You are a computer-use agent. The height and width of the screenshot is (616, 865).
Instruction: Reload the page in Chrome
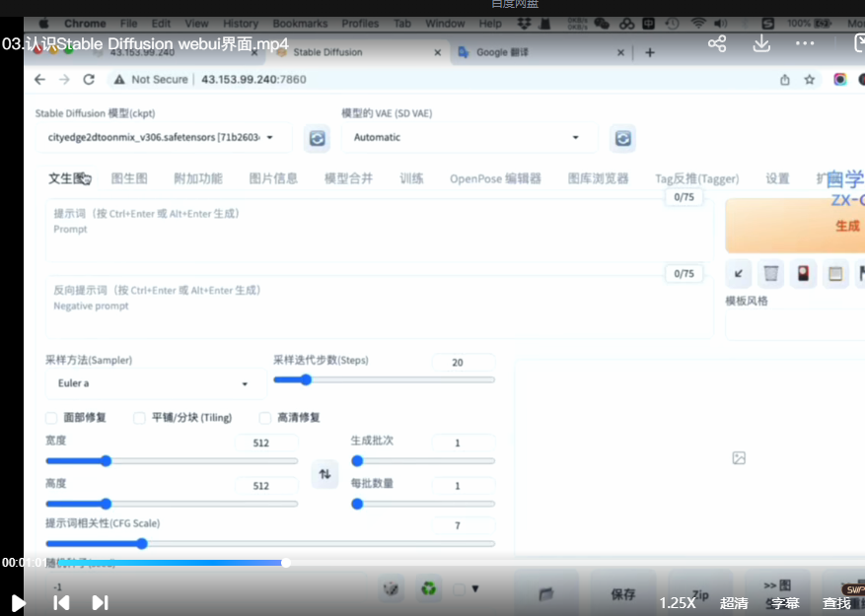[x=89, y=80]
